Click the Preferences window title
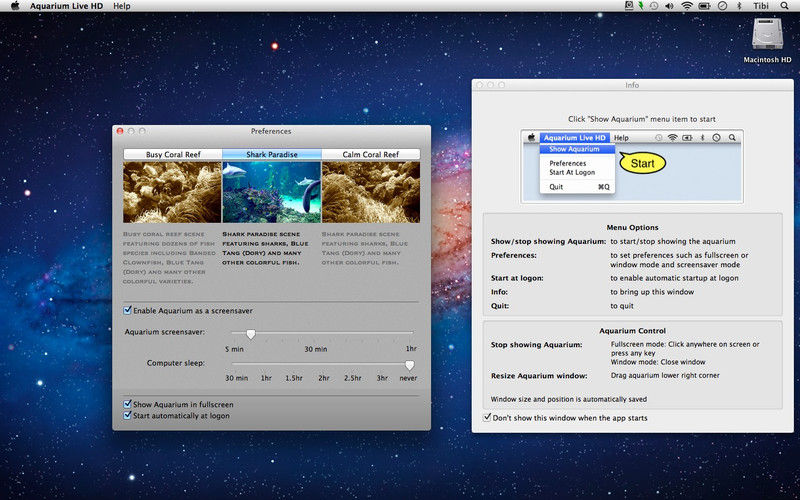This screenshot has height=500, width=800. pyautogui.click(x=271, y=131)
